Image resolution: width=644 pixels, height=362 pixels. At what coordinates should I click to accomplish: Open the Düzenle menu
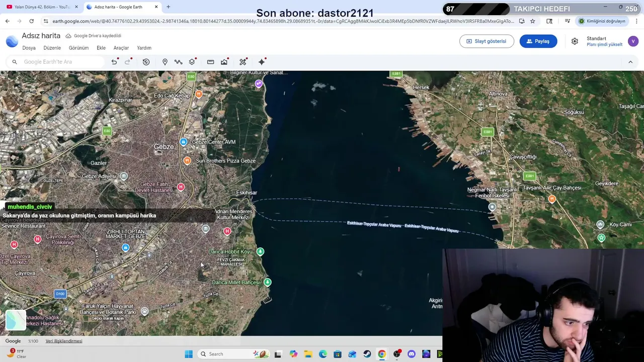click(x=52, y=48)
